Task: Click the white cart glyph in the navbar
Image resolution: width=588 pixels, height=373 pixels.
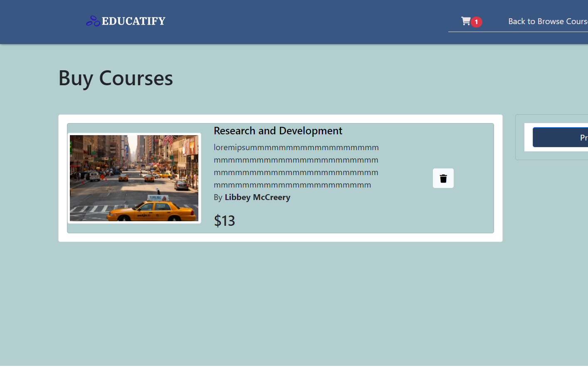Action: click(x=465, y=21)
